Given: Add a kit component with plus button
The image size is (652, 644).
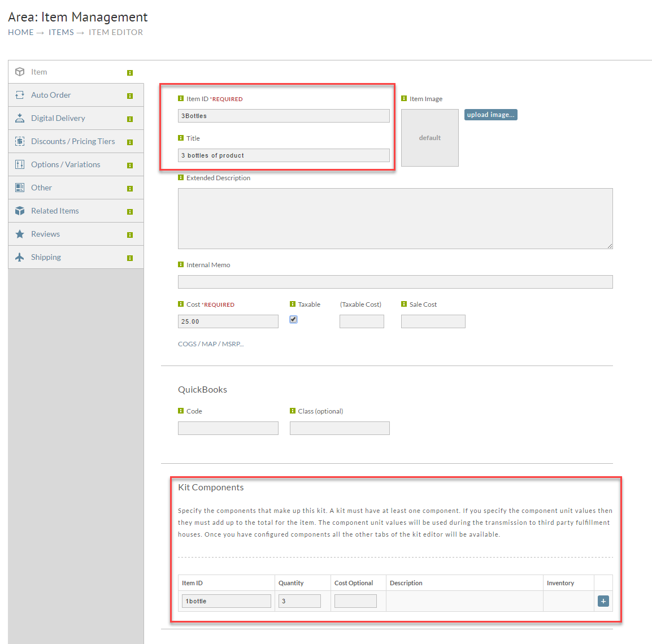Looking at the screenshot, I should tap(603, 601).
